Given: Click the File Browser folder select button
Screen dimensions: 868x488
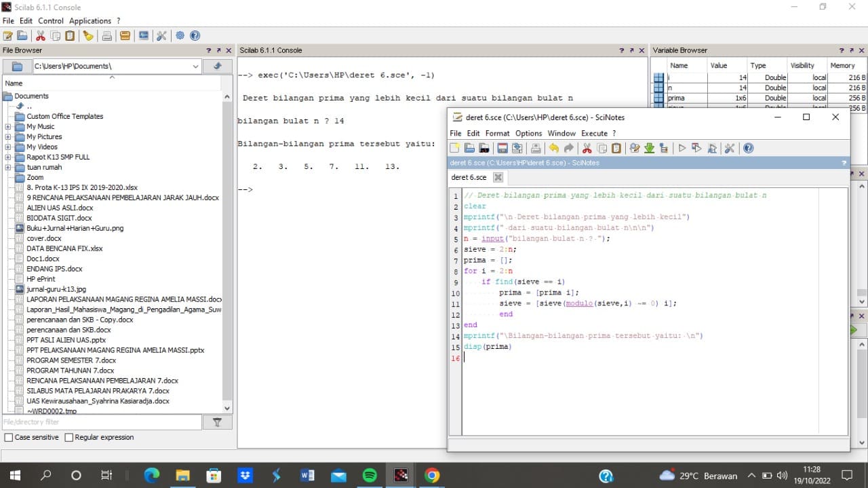Looking at the screenshot, I should 18,67.
